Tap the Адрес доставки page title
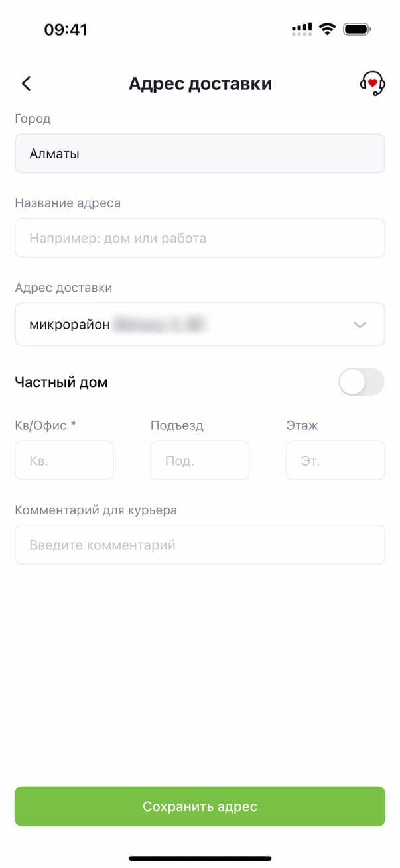 (200, 84)
